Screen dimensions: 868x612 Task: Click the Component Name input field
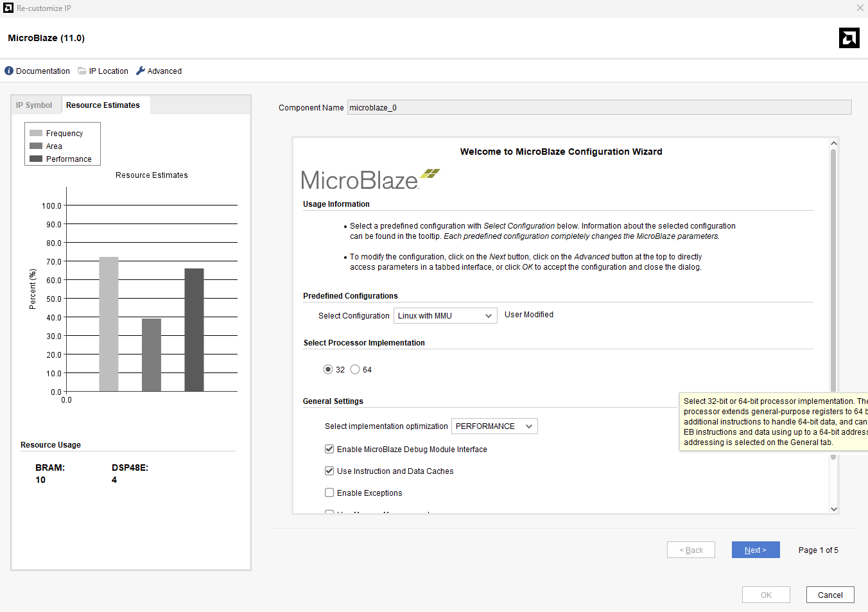click(598, 108)
